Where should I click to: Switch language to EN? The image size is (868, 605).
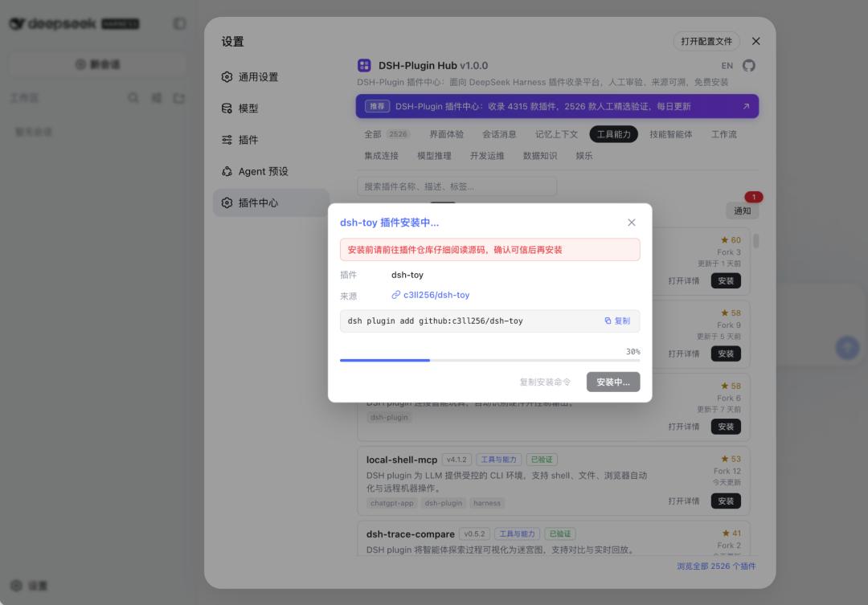tap(727, 66)
